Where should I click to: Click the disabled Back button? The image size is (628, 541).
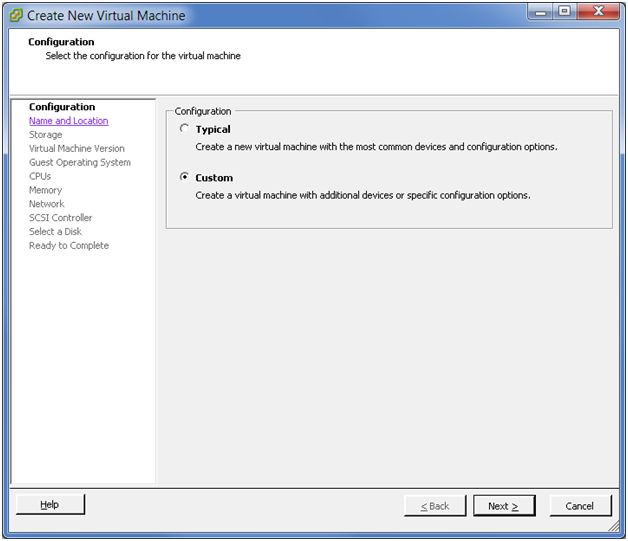coord(435,506)
